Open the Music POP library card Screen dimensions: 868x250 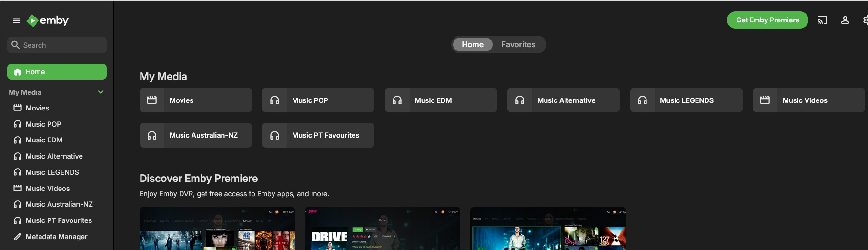pos(318,100)
